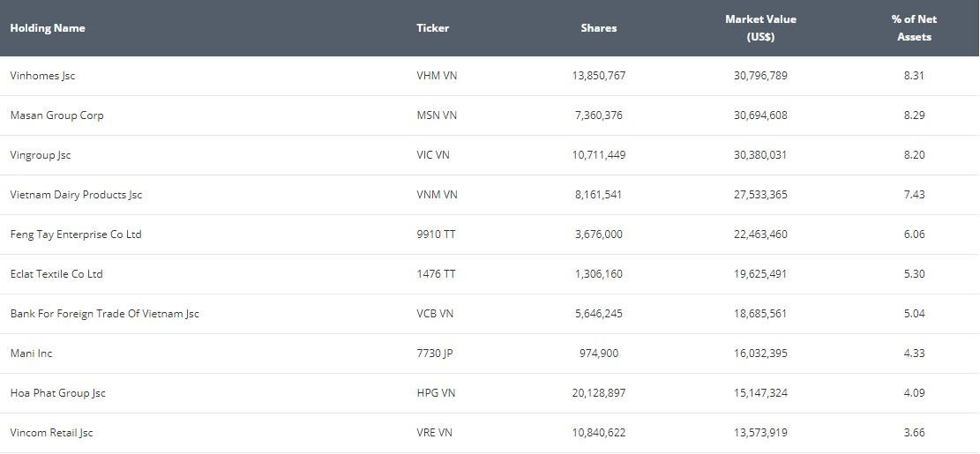Click the 7730 JP ticker
Viewport: 980px width, 454px height.
point(435,354)
